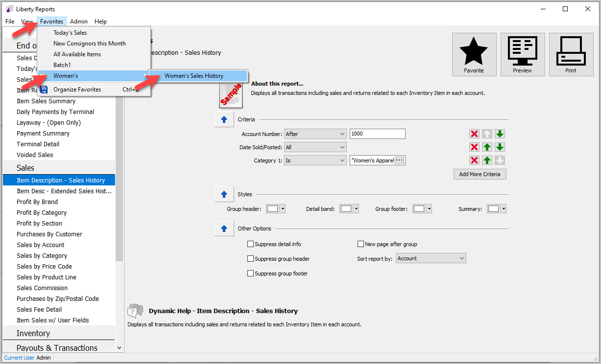
Task: Click Add More Criteria button
Action: click(x=480, y=174)
